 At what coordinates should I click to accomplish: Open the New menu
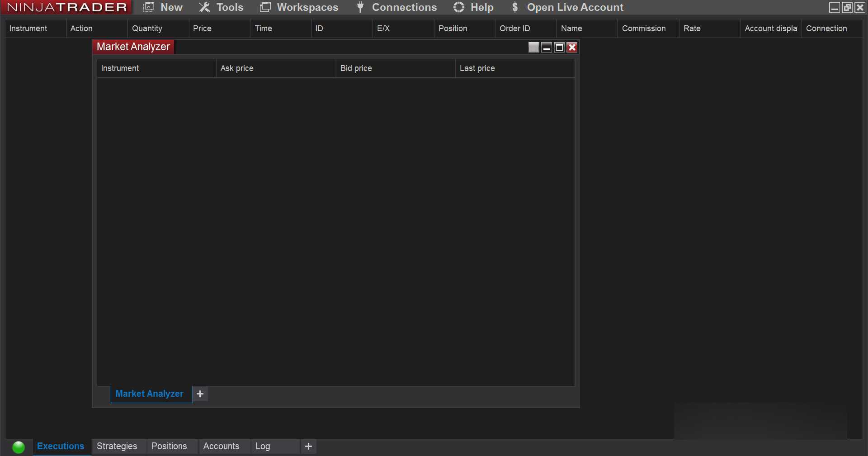click(x=163, y=7)
